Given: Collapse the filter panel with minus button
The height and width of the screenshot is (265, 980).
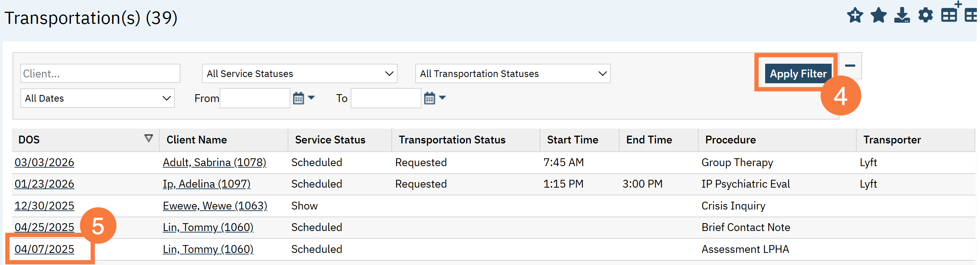Looking at the screenshot, I should point(850,66).
